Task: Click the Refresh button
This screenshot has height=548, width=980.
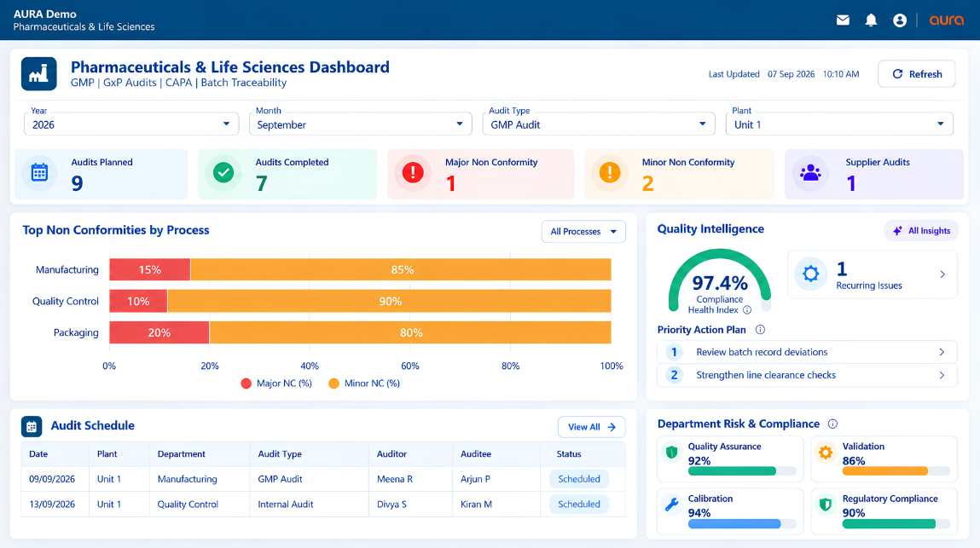Action: pyautogui.click(x=916, y=74)
